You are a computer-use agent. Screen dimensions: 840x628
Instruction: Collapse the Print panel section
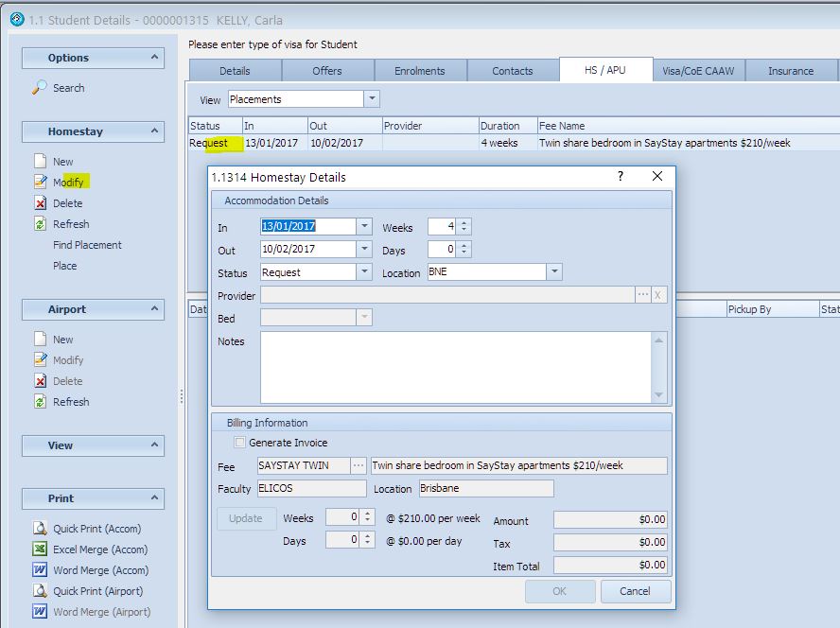(x=154, y=498)
